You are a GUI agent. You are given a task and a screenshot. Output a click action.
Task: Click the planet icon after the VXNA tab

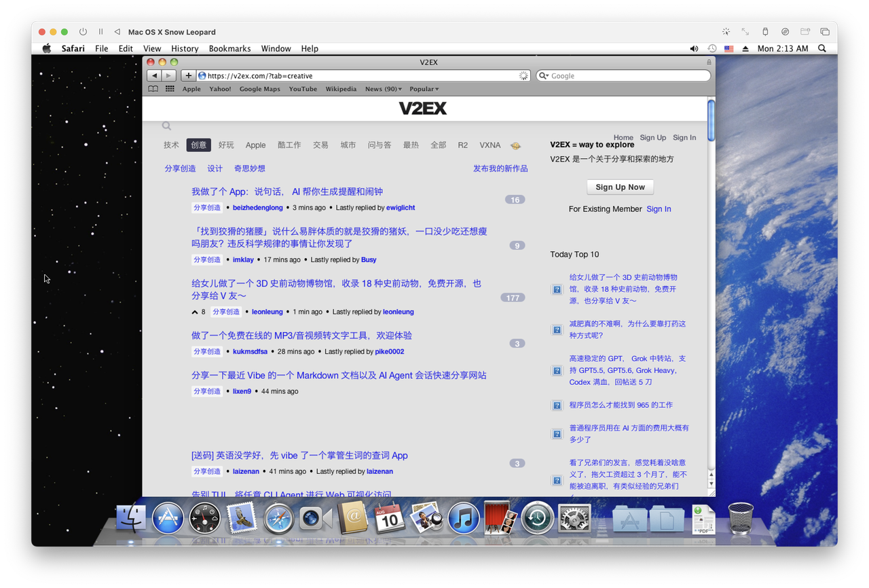pos(515,145)
